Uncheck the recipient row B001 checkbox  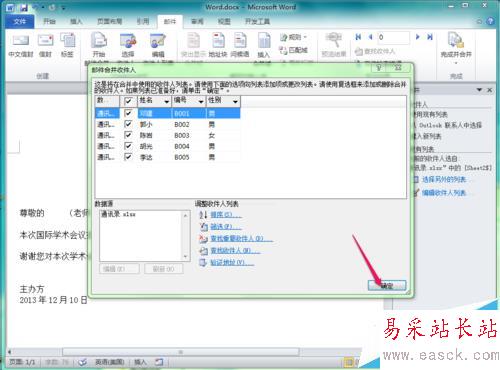(x=128, y=113)
